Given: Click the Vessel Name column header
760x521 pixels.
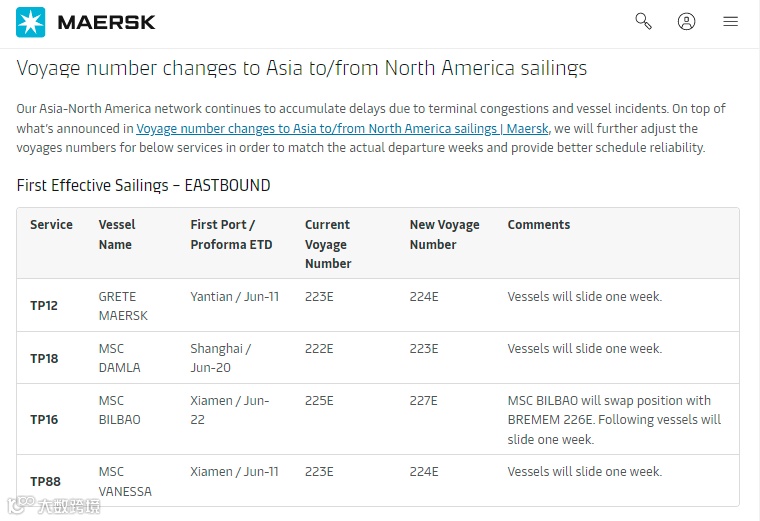Looking at the screenshot, I should click(x=117, y=235).
